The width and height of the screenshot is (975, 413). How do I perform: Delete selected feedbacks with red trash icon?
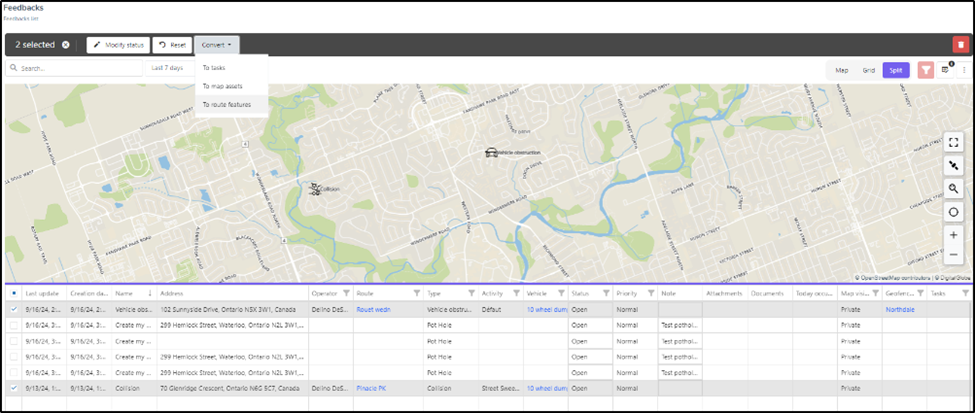(961, 45)
